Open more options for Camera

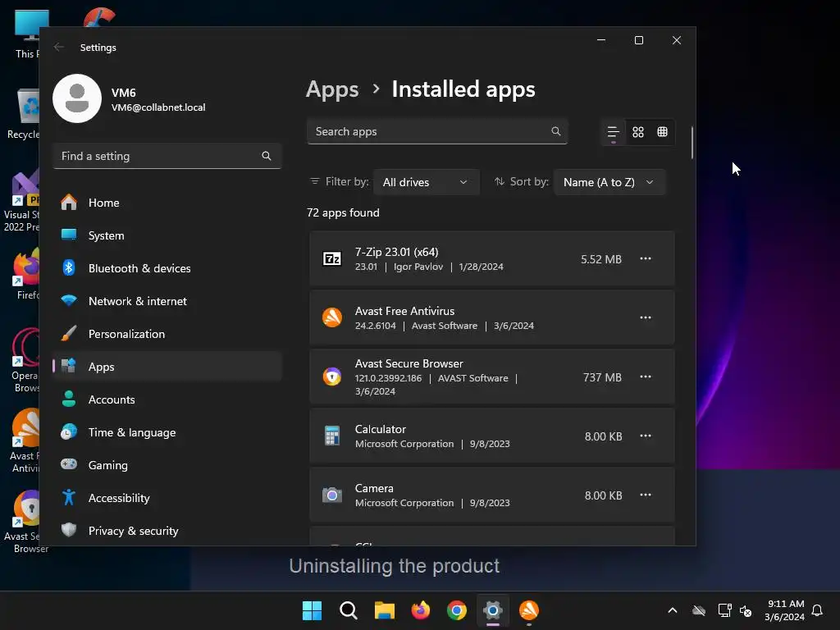(646, 495)
